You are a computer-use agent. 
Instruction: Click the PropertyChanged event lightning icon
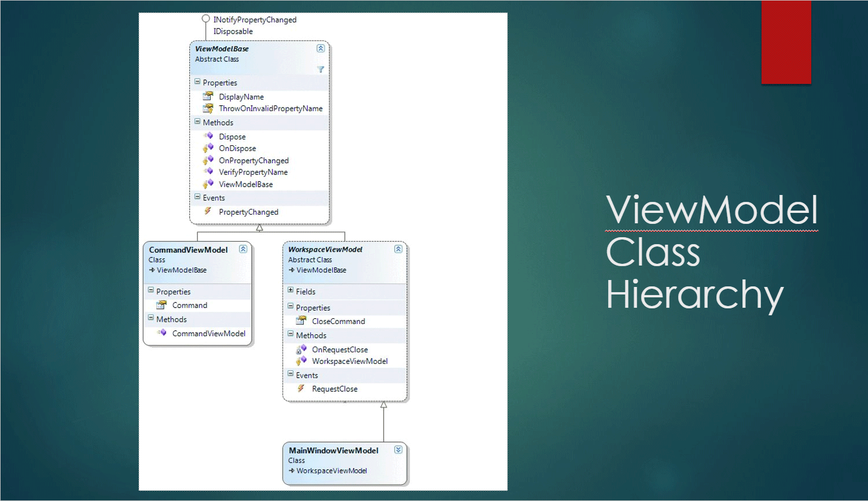[208, 212]
